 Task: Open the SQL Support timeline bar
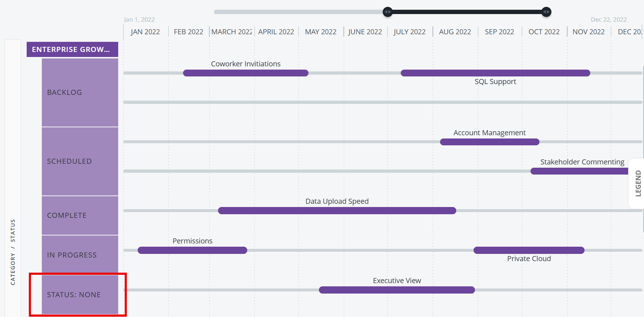point(495,73)
